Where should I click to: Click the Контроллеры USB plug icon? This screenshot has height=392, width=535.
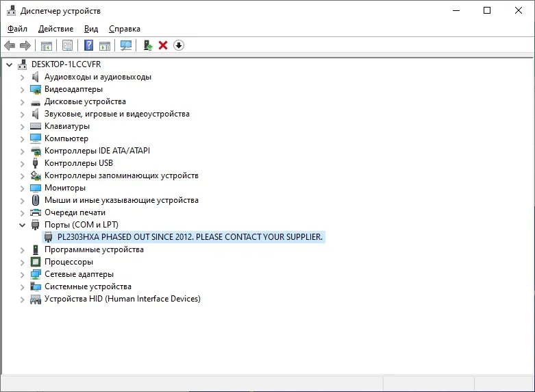(x=35, y=163)
